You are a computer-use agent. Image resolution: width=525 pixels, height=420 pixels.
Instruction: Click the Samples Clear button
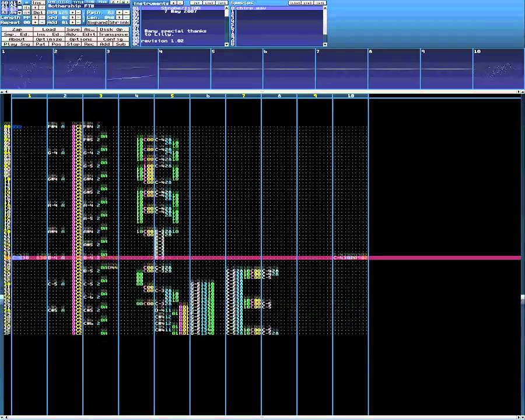[x=295, y=3]
